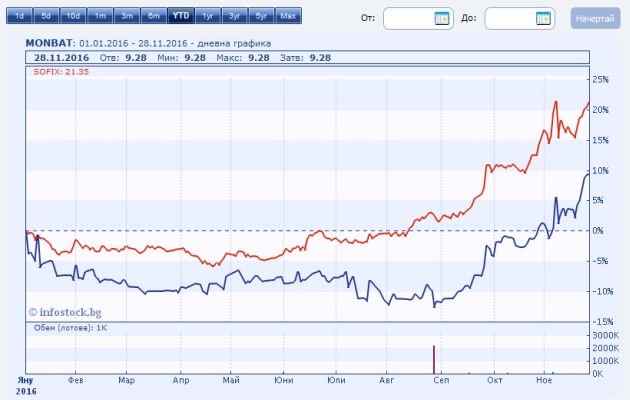Open the To date calendar picker
Image resolution: width=630 pixels, height=400 pixels.
click(x=543, y=18)
